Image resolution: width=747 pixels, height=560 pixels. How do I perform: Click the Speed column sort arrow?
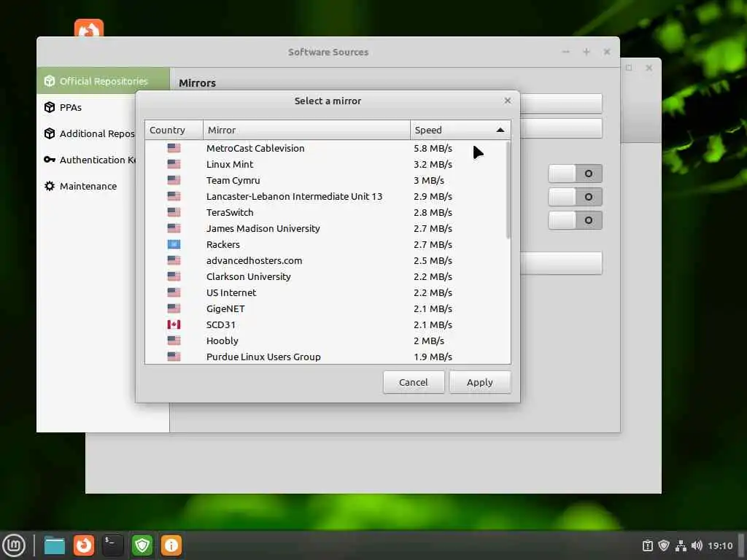[x=500, y=130]
